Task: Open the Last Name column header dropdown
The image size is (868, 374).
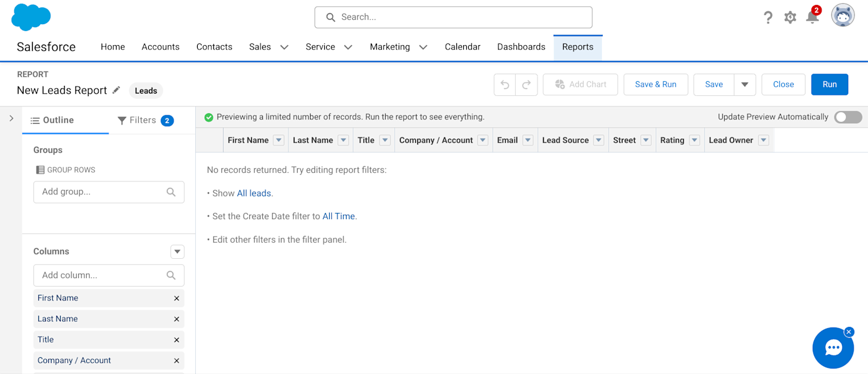Action: click(343, 141)
